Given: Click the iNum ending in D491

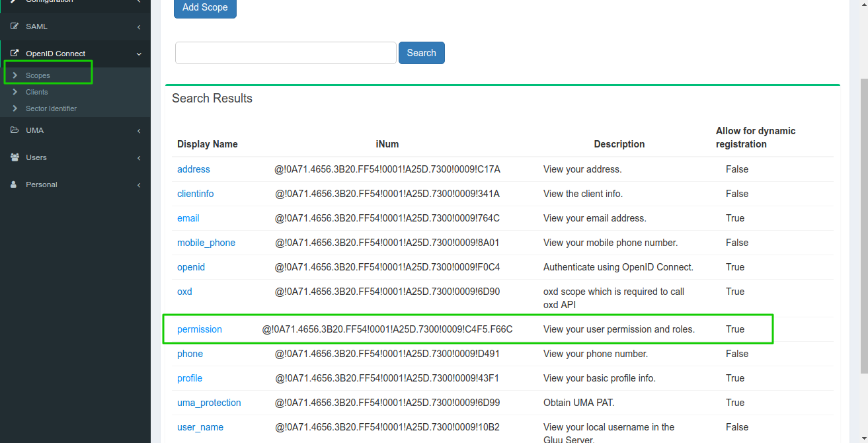Looking at the screenshot, I should (387, 354).
